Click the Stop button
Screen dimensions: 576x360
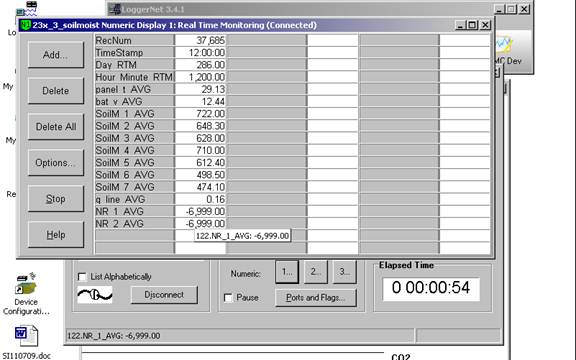(x=56, y=199)
